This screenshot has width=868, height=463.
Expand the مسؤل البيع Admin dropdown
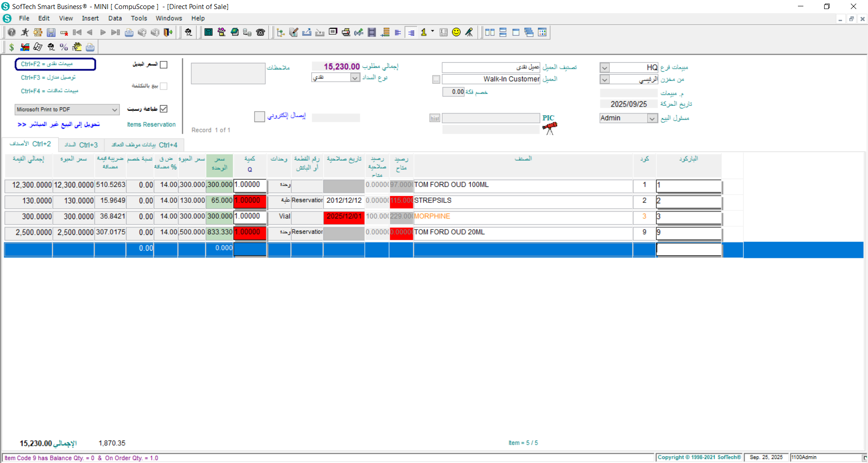click(651, 118)
